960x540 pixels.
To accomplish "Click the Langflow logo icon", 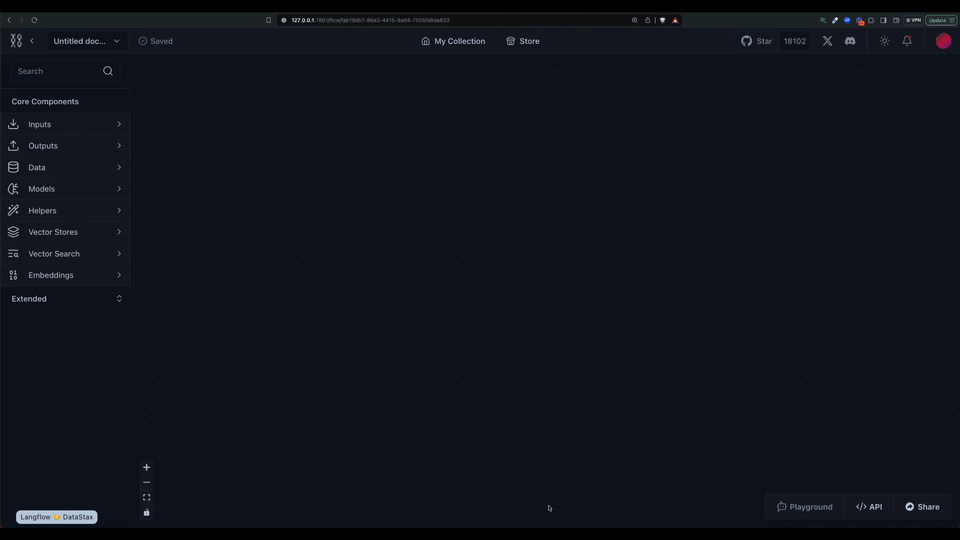I will coord(15,41).
